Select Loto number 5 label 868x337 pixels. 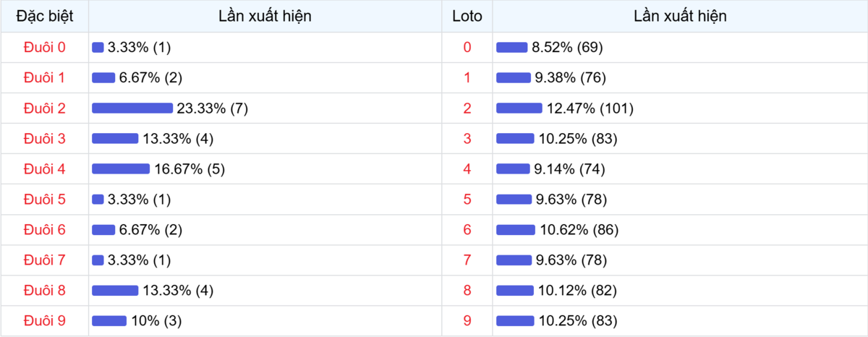pos(467,200)
